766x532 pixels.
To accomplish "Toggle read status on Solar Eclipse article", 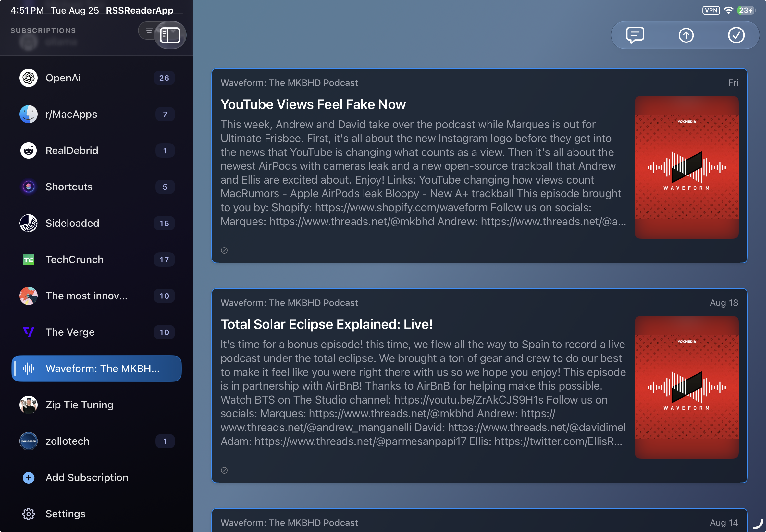I will (224, 471).
